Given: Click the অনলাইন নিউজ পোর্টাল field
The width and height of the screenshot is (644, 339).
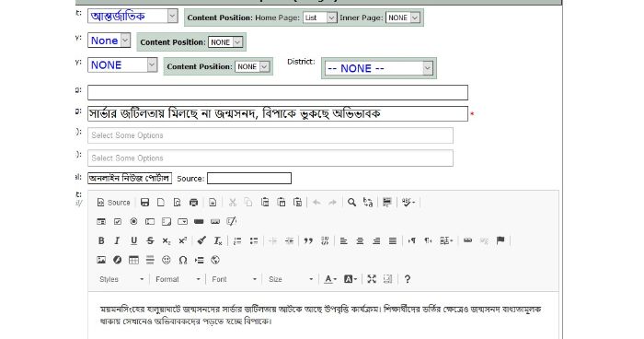Looking at the screenshot, I should pyautogui.click(x=130, y=178).
